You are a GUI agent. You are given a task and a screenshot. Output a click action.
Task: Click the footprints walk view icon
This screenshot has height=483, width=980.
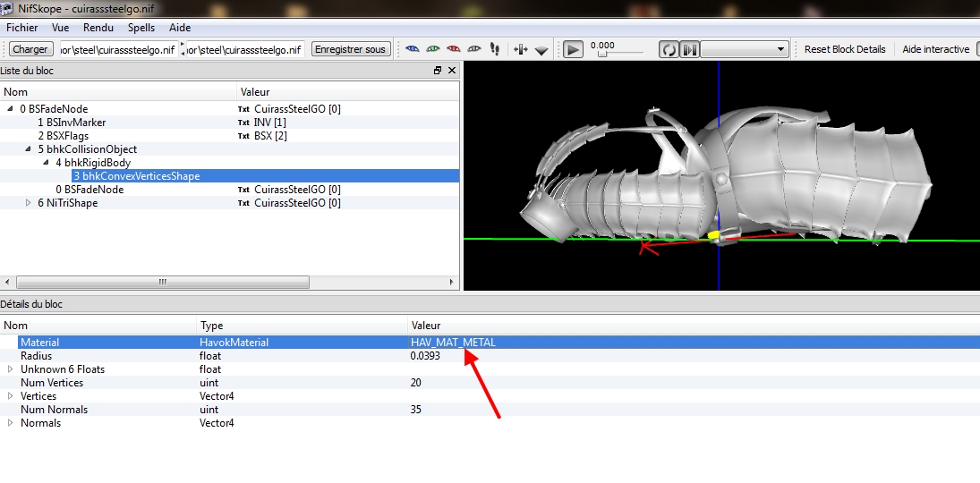[x=495, y=48]
